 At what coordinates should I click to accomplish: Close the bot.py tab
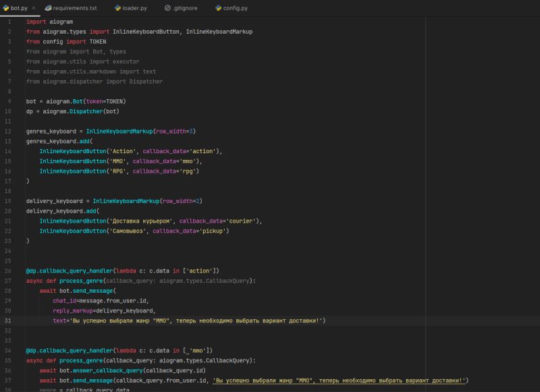tap(33, 8)
